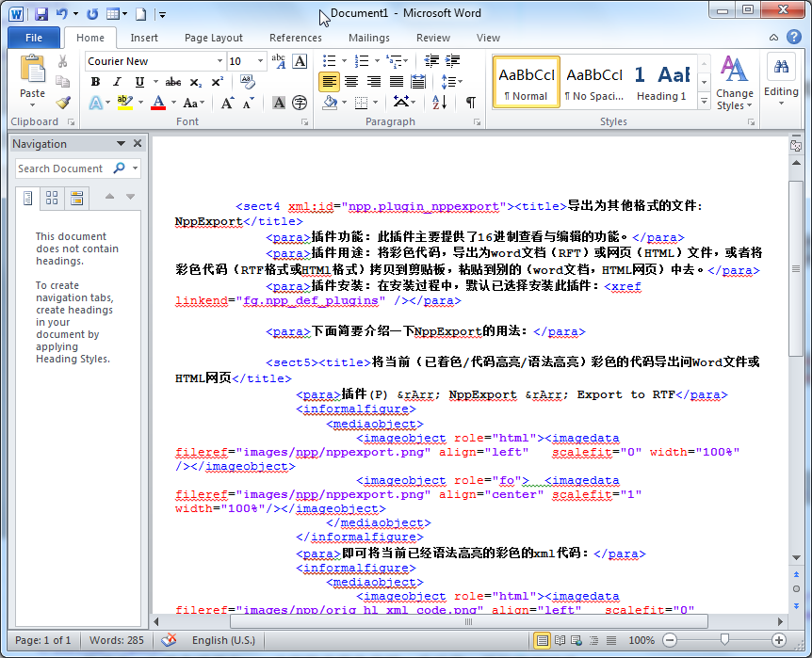Open the Courier New font name dropdown
Screen dimensions: 812x658
click(219, 61)
